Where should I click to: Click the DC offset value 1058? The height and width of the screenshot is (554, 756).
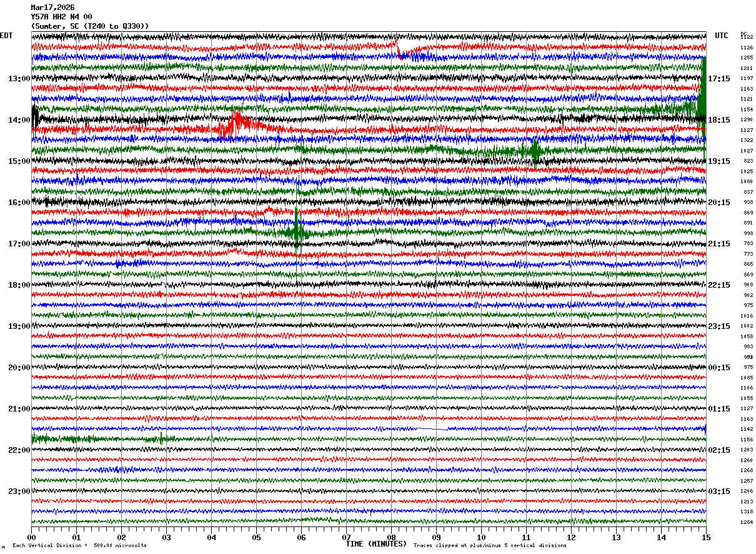click(x=747, y=336)
